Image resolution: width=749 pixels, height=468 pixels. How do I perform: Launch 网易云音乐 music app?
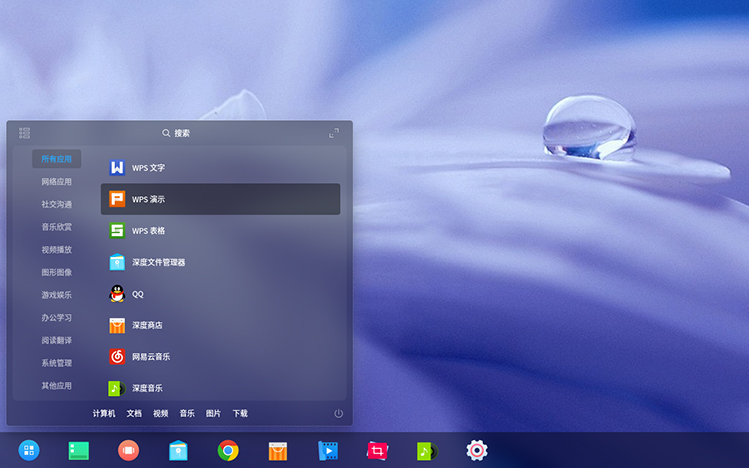[x=150, y=357]
